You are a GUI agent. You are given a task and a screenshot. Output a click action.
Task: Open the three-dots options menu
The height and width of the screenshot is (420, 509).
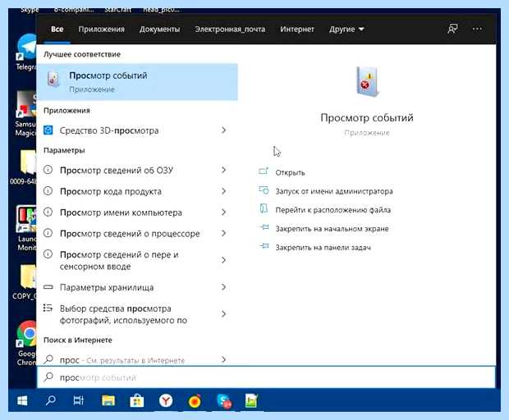pyautogui.click(x=477, y=29)
